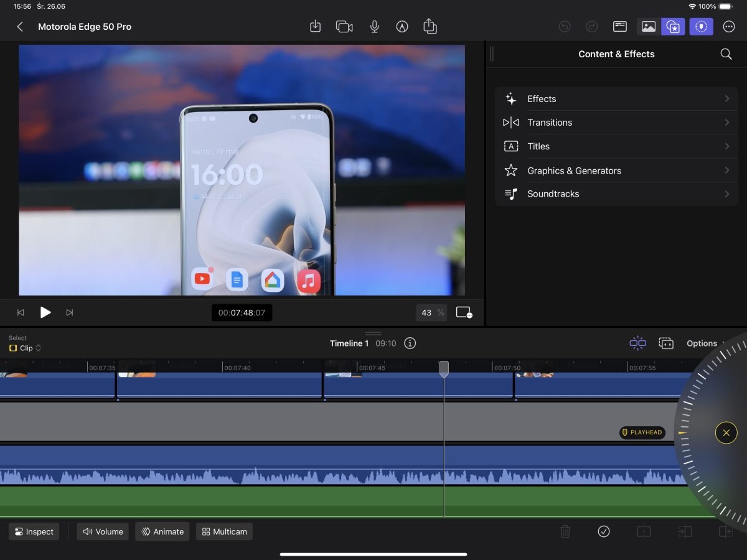This screenshot has width=747, height=560.
Task: Delete the selected clip with trash icon
Action: point(565,531)
